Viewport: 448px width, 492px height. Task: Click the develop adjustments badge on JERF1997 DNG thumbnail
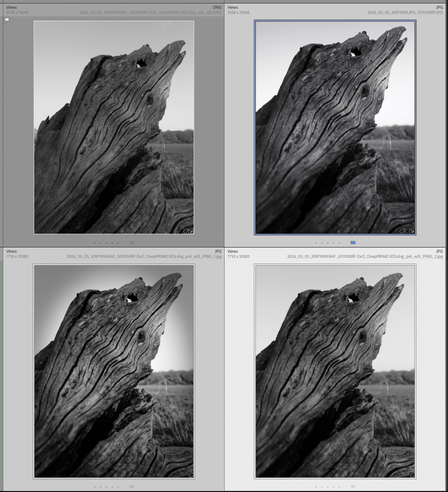point(191,231)
